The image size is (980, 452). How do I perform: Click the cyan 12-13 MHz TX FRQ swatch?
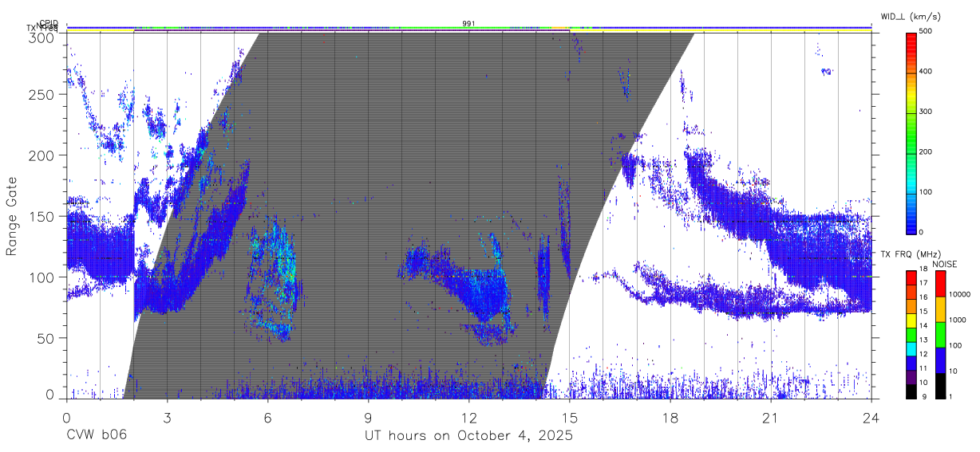pyautogui.click(x=911, y=348)
